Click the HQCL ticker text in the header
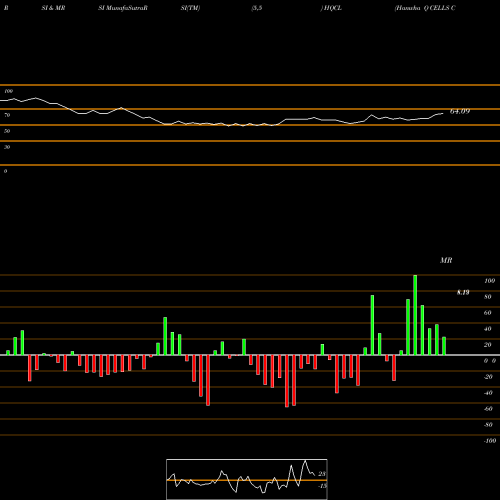500x500 pixels. click(x=332, y=8)
